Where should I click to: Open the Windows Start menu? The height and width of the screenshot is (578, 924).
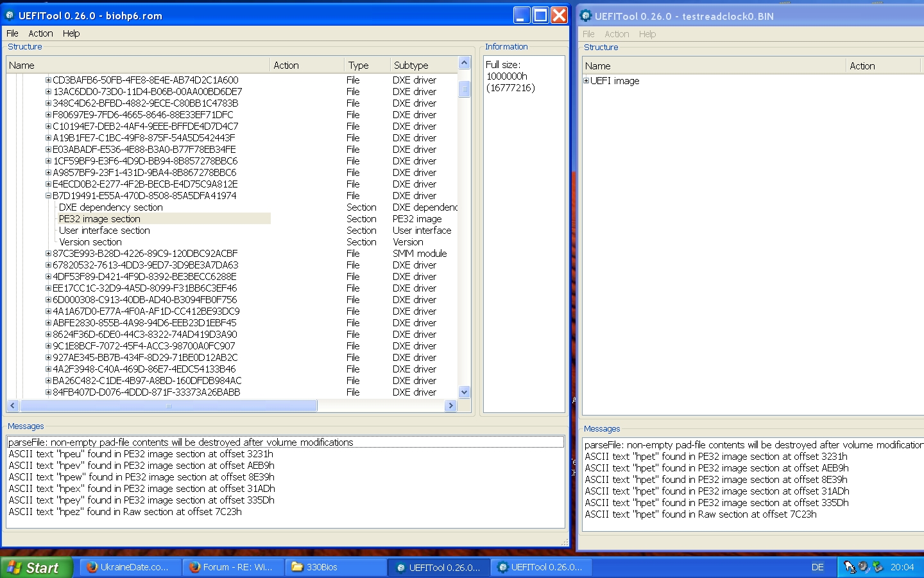(x=36, y=568)
